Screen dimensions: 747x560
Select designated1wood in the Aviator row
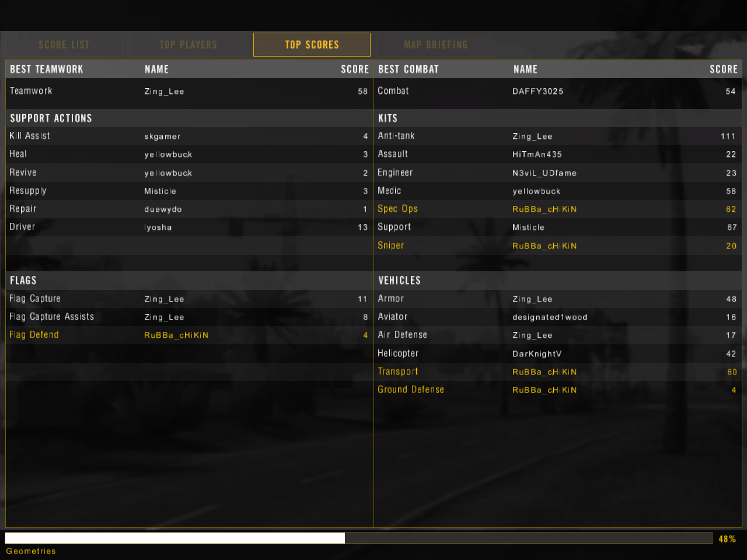point(549,317)
